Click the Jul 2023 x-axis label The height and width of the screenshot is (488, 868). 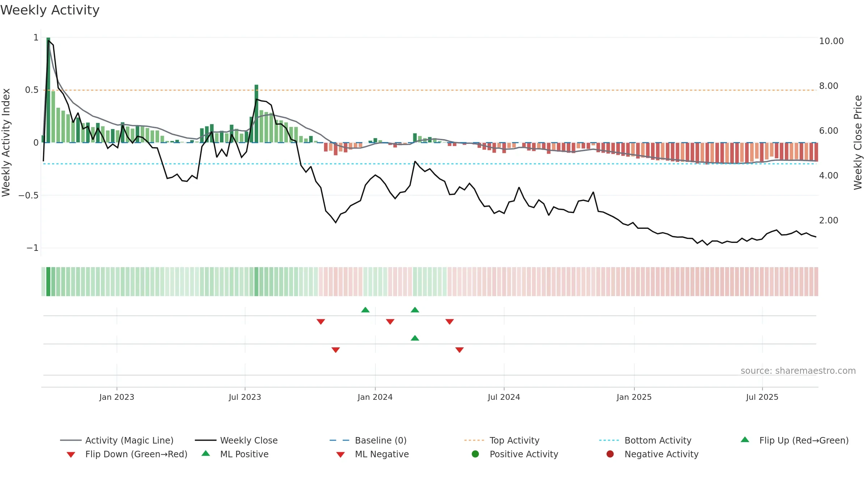click(x=245, y=397)
